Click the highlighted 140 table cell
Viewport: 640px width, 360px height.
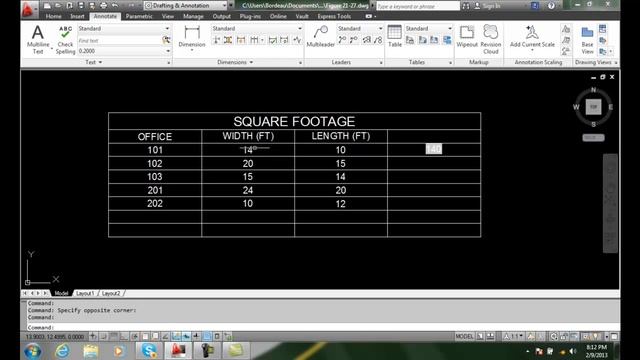(433, 149)
